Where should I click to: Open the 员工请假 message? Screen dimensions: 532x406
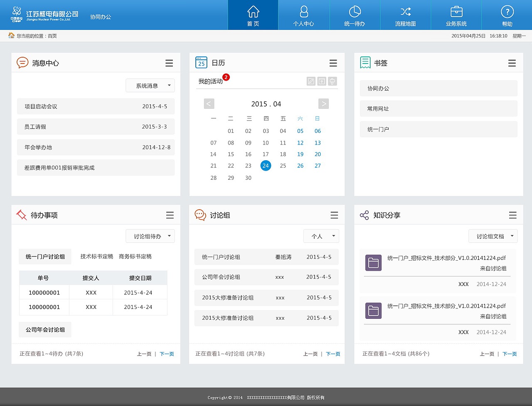click(96, 127)
